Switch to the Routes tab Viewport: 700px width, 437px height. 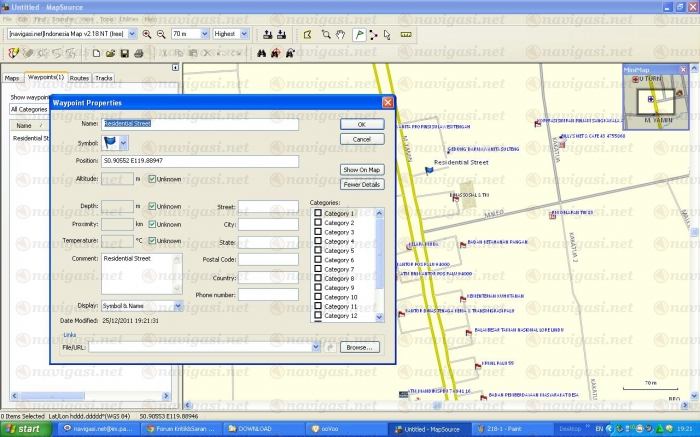pyautogui.click(x=79, y=77)
